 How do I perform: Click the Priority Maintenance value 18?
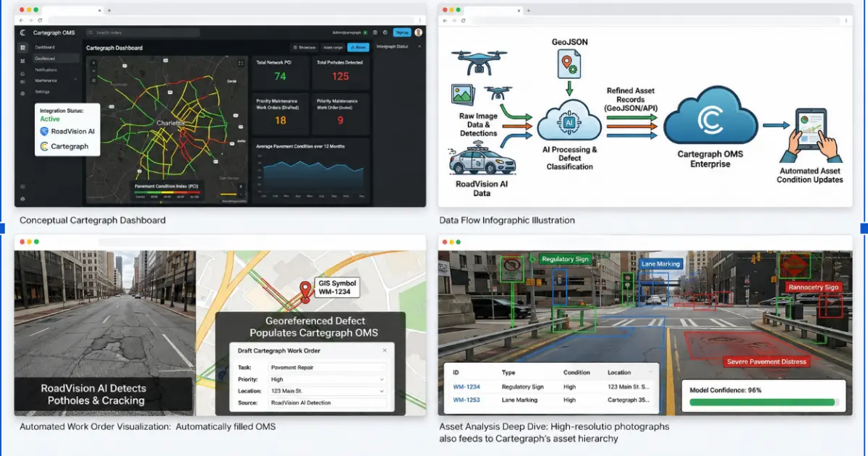(x=280, y=121)
